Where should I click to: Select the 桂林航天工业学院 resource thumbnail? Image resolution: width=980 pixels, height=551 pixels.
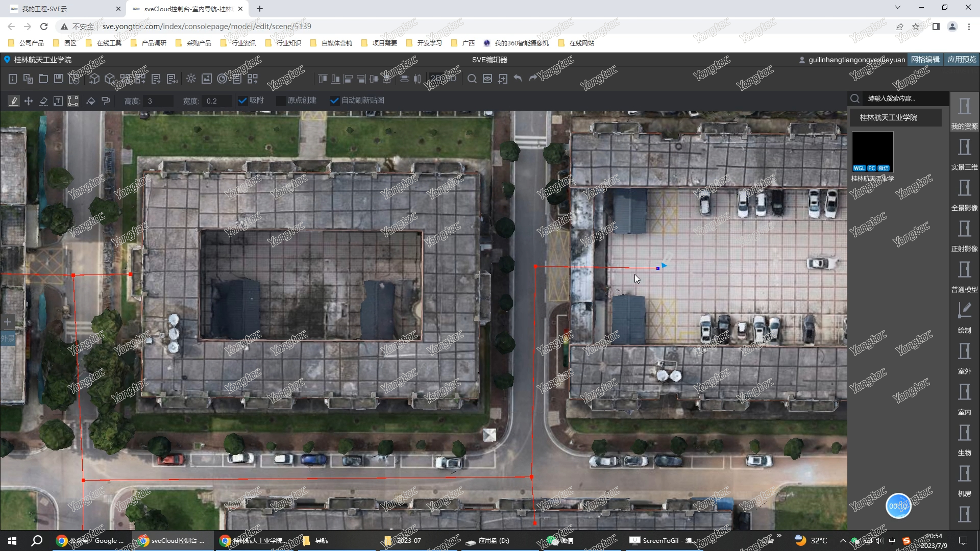tap(873, 152)
